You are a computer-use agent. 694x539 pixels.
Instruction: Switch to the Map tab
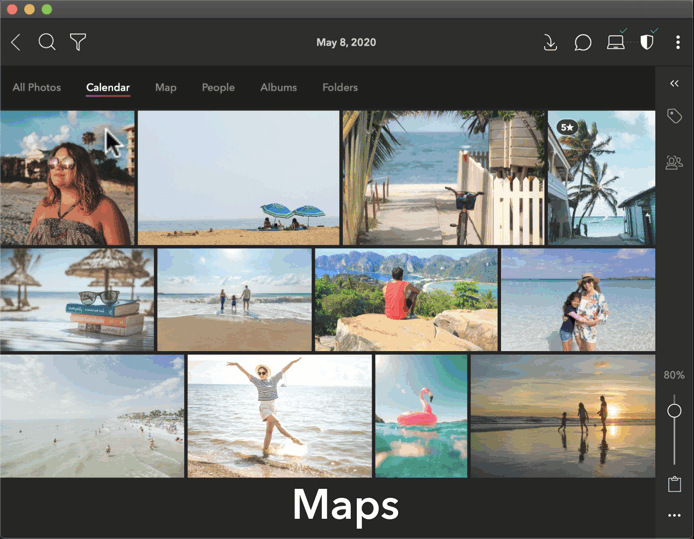coord(166,87)
